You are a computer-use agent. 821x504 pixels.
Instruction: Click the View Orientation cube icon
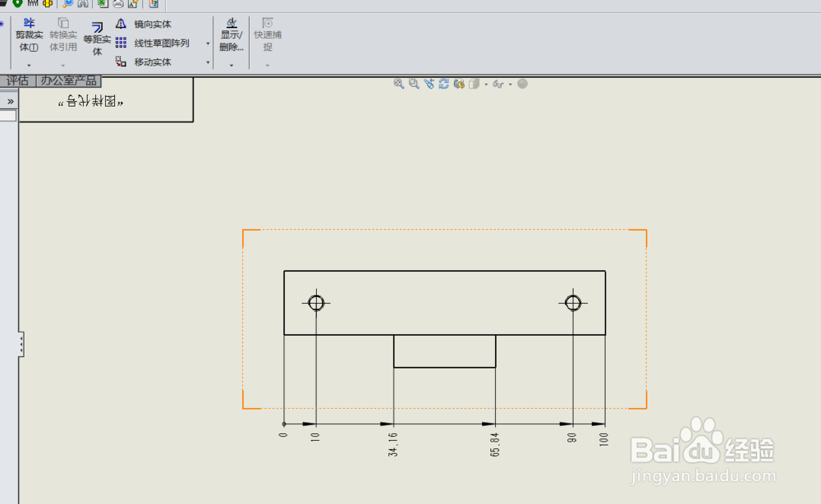(476, 84)
